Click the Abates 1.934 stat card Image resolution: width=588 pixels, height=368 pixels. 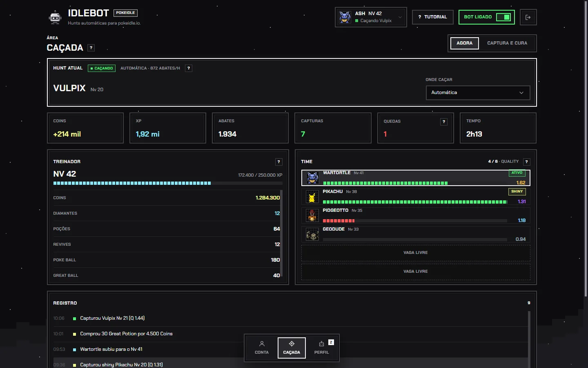[250, 128]
